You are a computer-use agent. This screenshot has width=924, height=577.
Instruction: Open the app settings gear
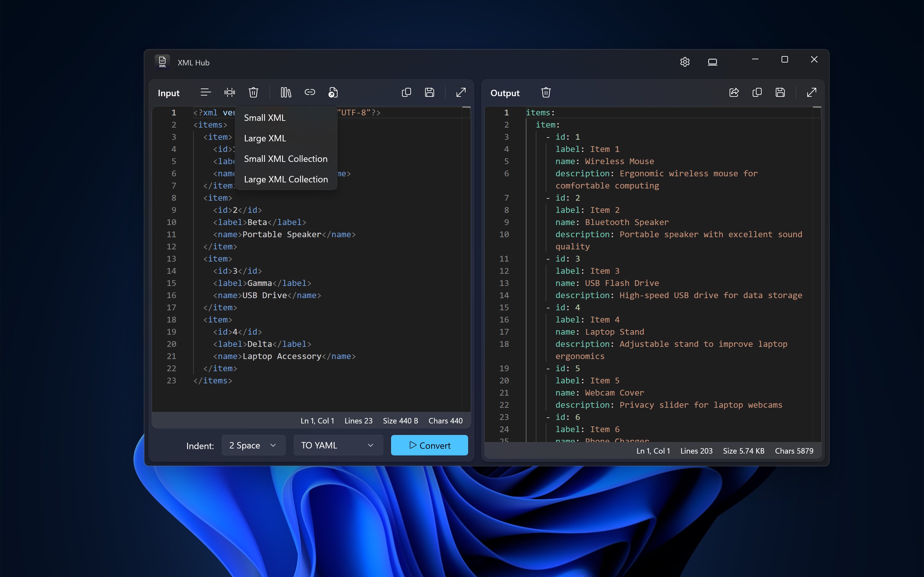(685, 62)
